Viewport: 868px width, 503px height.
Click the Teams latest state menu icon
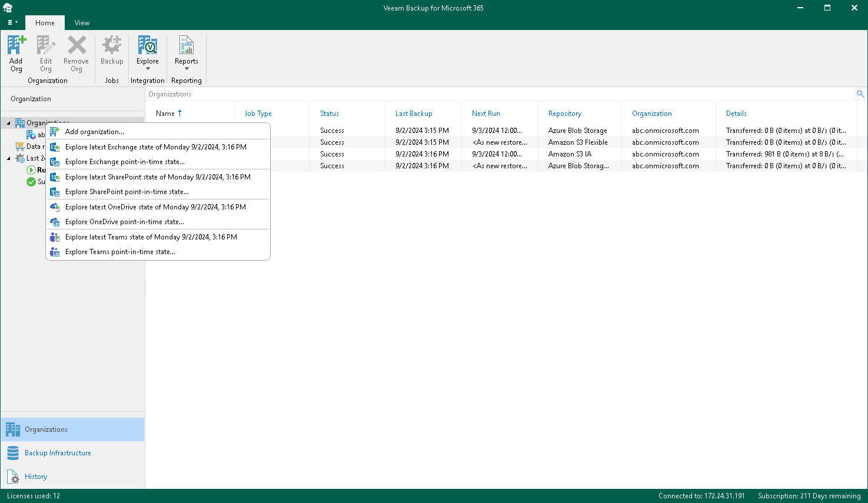[x=55, y=237]
